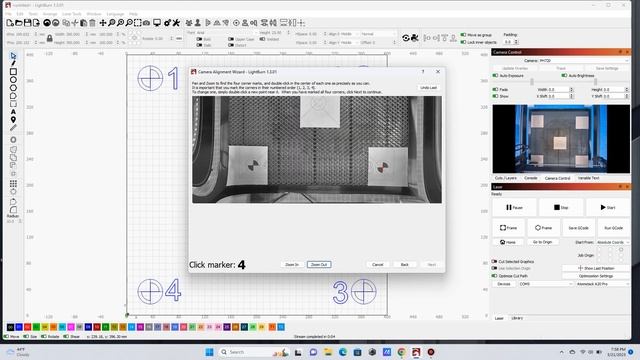
Task: Select the black 00 layer color swatch
Action: [11, 327]
